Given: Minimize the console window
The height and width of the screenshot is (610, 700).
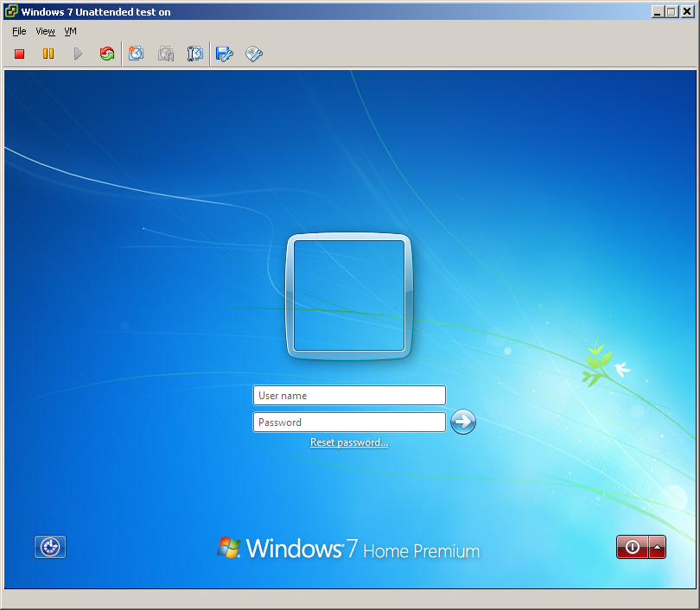Looking at the screenshot, I should click(x=657, y=11).
